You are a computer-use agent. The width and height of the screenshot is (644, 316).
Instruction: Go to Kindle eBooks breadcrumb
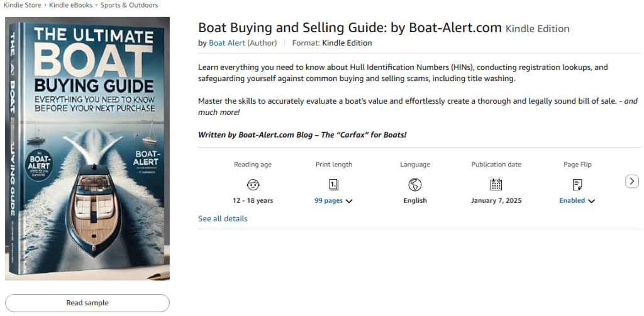(x=70, y=5)
